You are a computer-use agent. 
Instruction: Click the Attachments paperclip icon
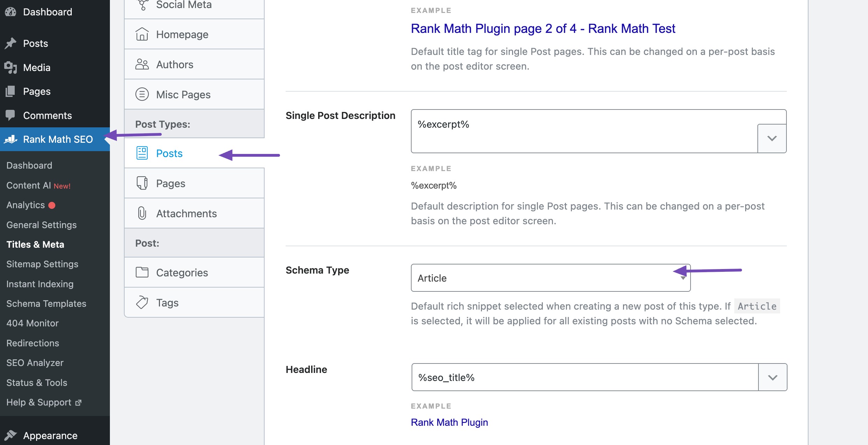coord(142,213)
